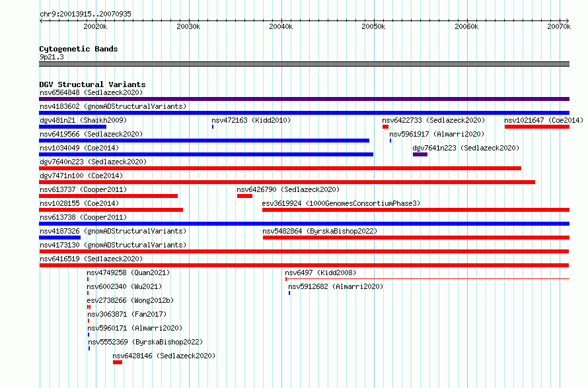Image resolution: width=588 pixels, height=388 pixels.
Task: Open the nsv1028155 (Coe2014) label
Action: 79,203
